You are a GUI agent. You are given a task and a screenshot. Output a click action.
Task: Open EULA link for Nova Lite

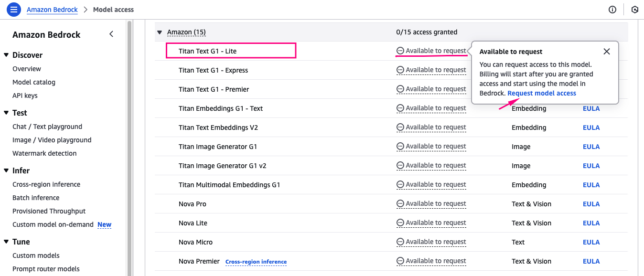point(591,223)
